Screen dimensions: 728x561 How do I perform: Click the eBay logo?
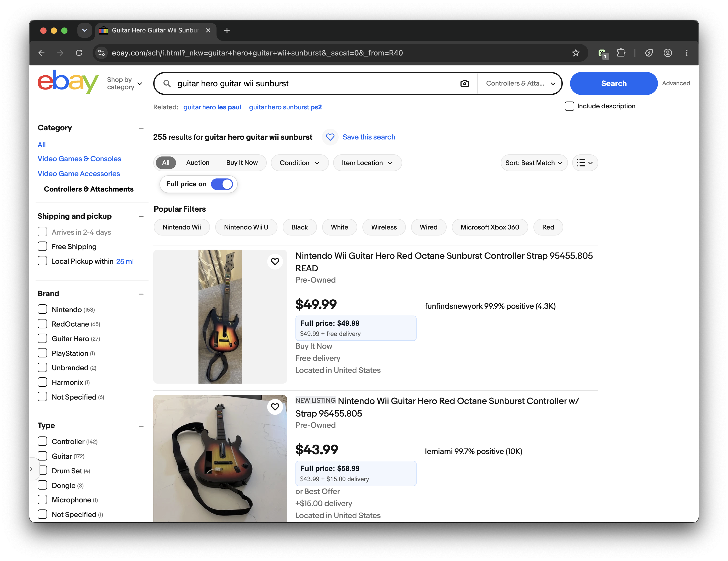[68, 82]
